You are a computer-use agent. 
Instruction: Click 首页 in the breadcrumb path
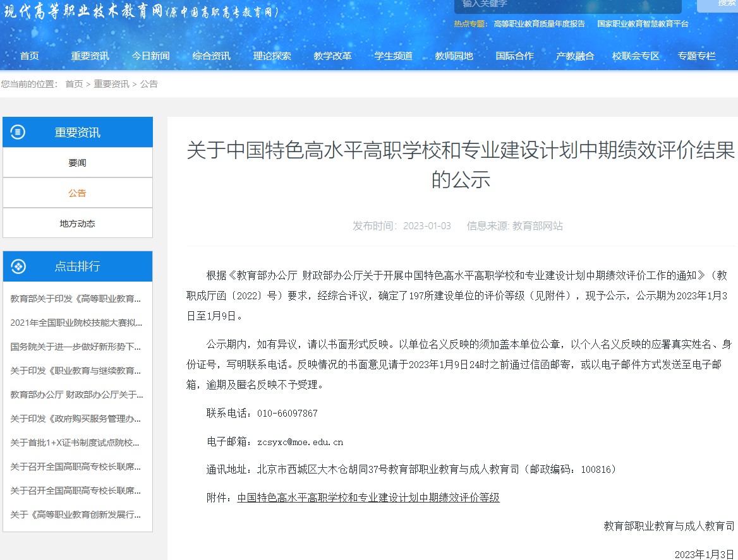point(74,84)
